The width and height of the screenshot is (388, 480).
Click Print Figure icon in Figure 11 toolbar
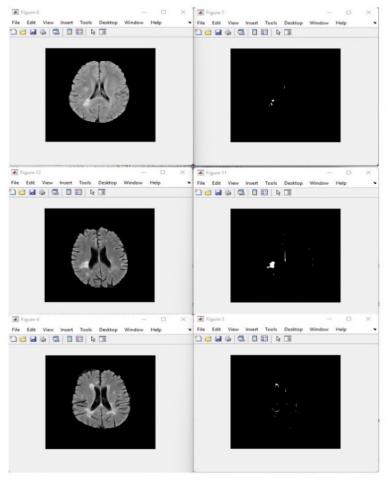228,193
